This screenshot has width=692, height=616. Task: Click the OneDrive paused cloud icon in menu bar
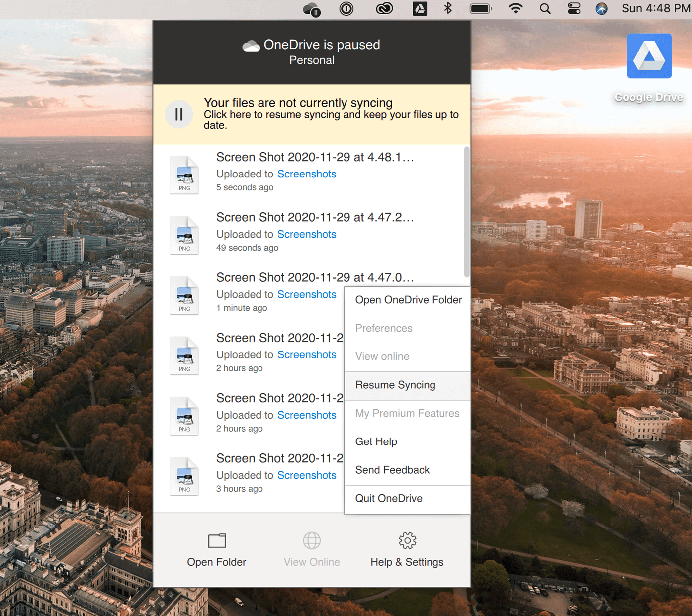click(312, 9)
